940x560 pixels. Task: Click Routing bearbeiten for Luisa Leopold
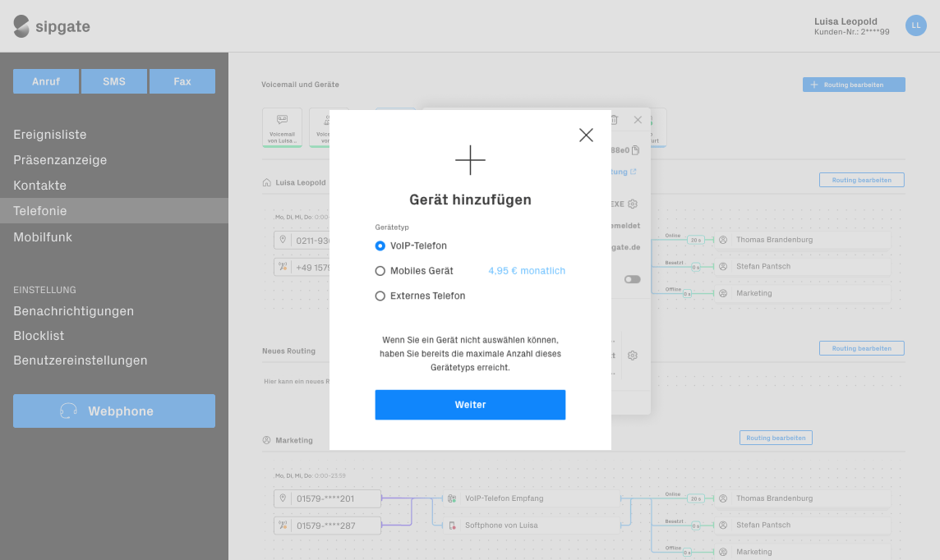tap(861, 181)
